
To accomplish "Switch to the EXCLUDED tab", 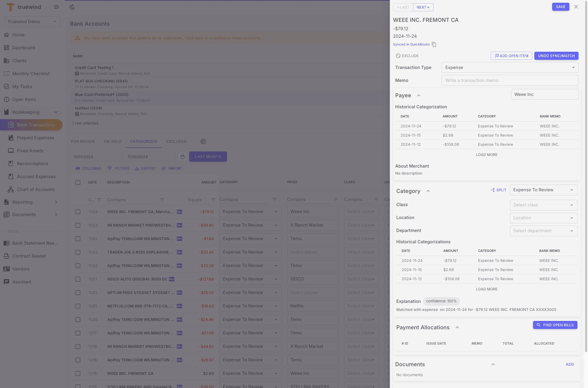I will (176, 141).
